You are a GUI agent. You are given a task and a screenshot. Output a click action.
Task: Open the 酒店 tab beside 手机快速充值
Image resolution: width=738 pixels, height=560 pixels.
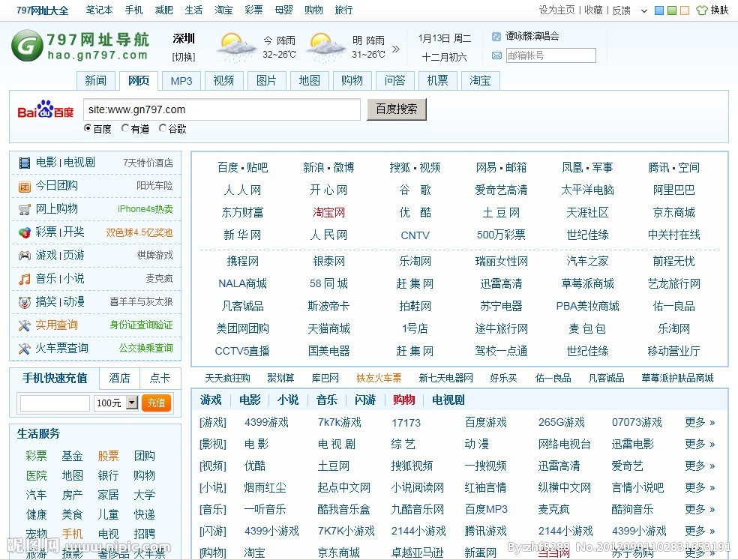click(x=119, y=378)
